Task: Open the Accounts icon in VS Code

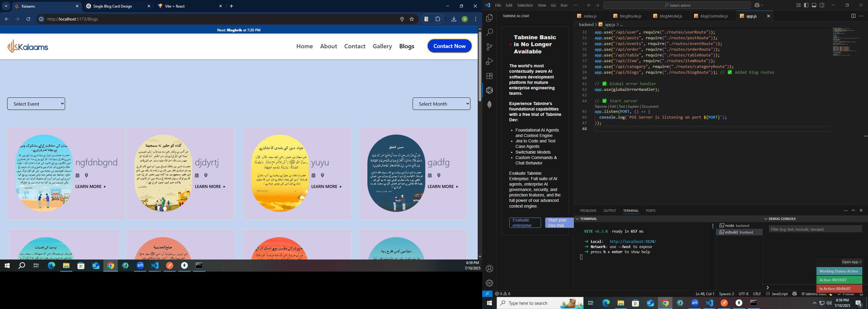Action: coord(489,269)
